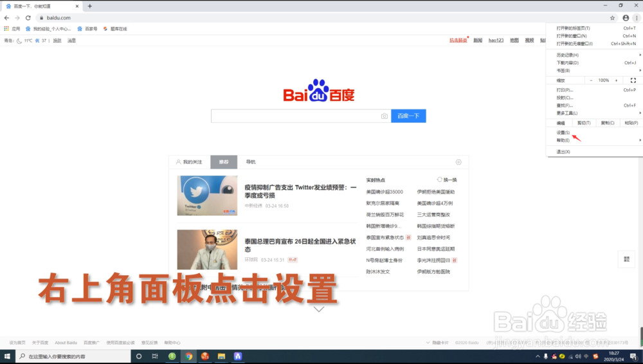Enter fullscreen from the zoom row
The image size is (643, 364).
point(633,80)
